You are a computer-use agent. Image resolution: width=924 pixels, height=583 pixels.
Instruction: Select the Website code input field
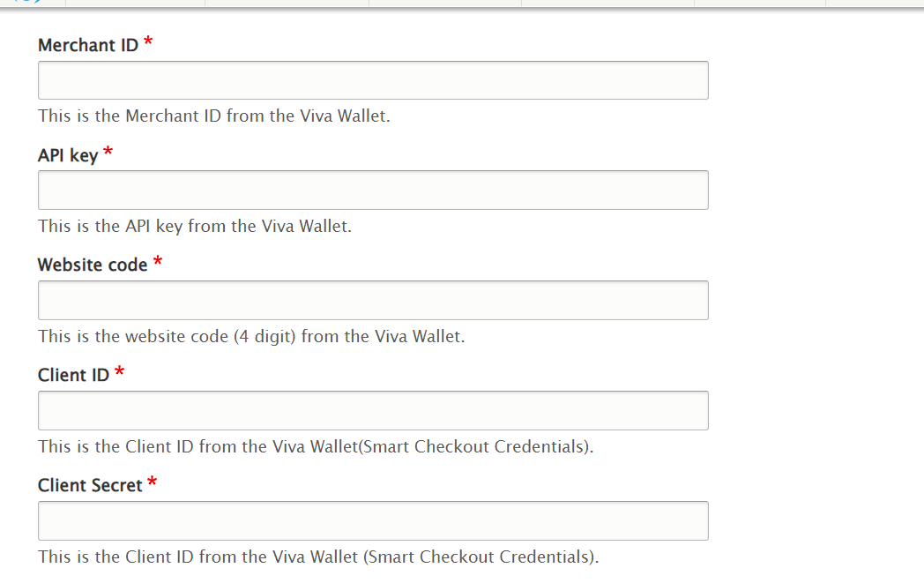(x=373, y=300)
